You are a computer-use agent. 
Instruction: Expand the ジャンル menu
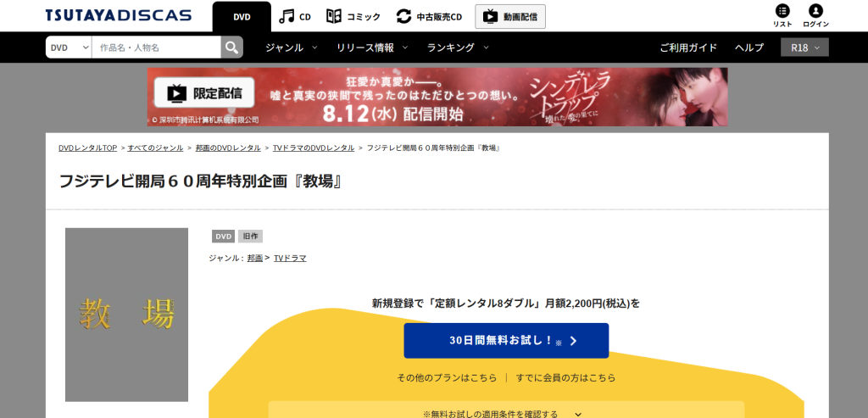(292, 47)
